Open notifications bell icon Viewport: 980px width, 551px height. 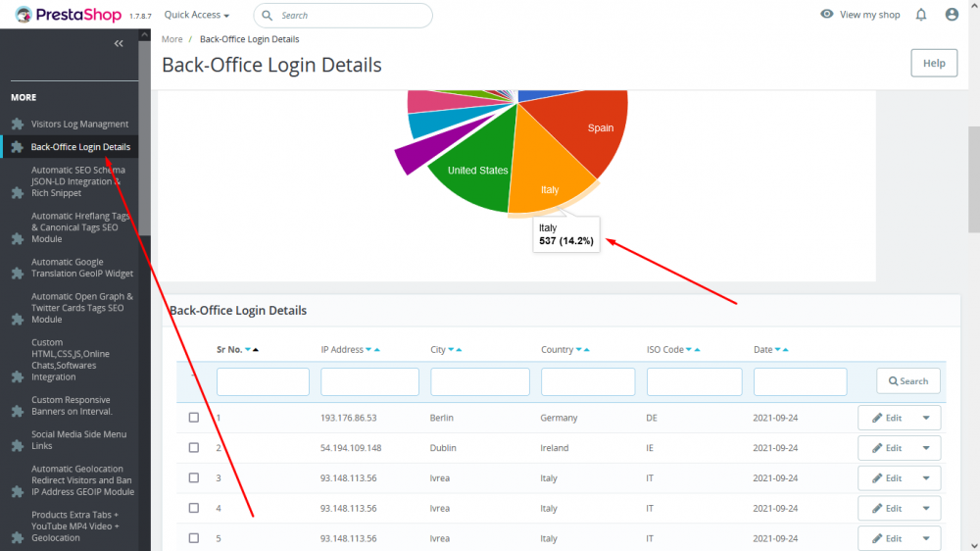coord(920,15)
